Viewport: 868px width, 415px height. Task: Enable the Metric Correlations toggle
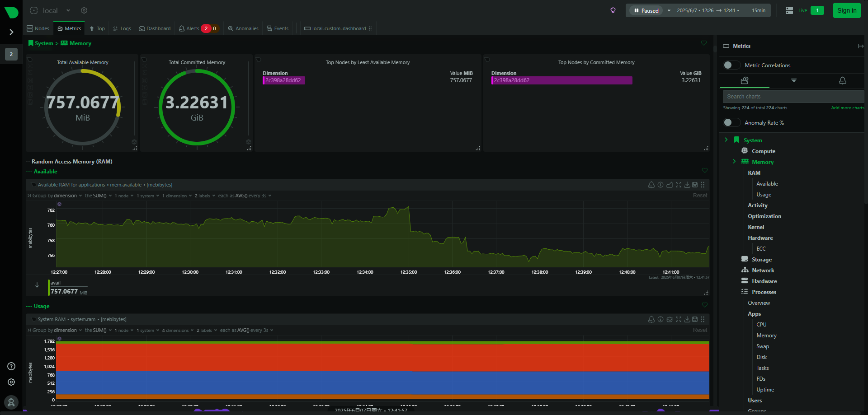click(x=731, y=65)
